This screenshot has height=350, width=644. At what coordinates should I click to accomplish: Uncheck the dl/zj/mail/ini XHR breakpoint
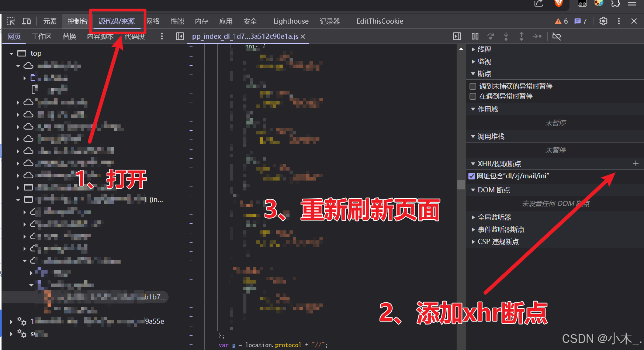tap(472, 176)
